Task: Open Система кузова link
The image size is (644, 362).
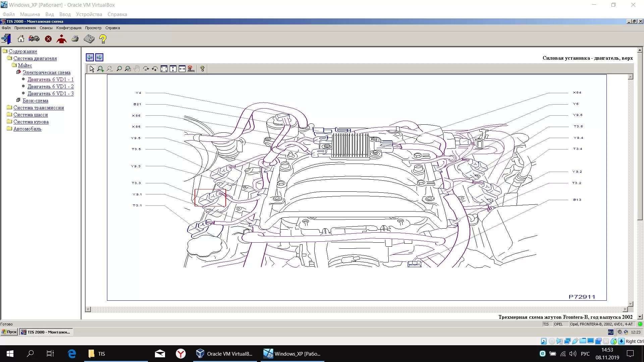Action: 31,122
